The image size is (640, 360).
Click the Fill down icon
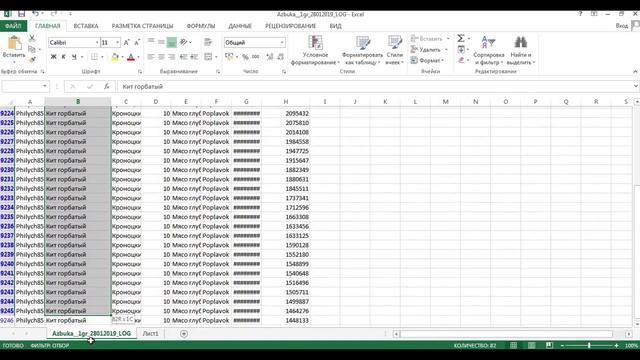coord(461,49)
